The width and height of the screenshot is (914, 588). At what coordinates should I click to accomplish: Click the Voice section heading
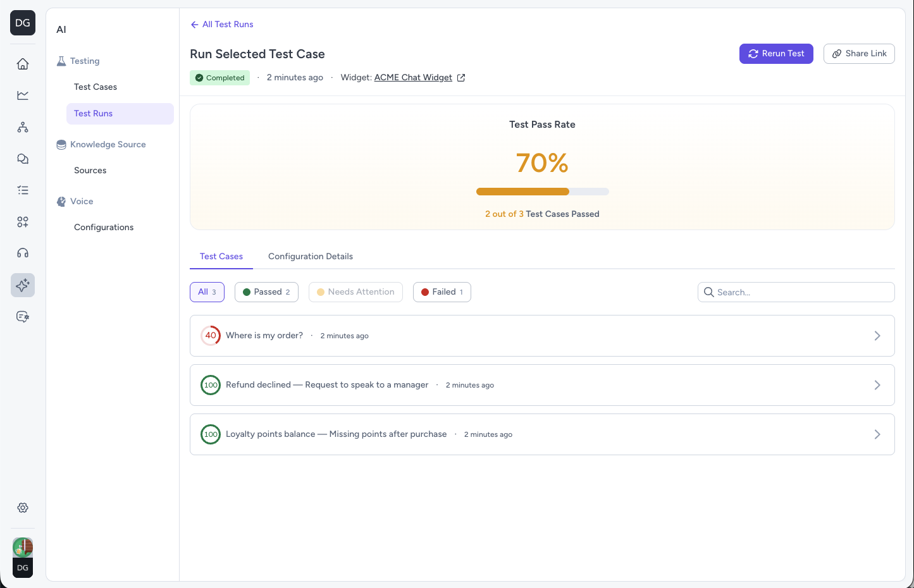click(x=82, y=202)
